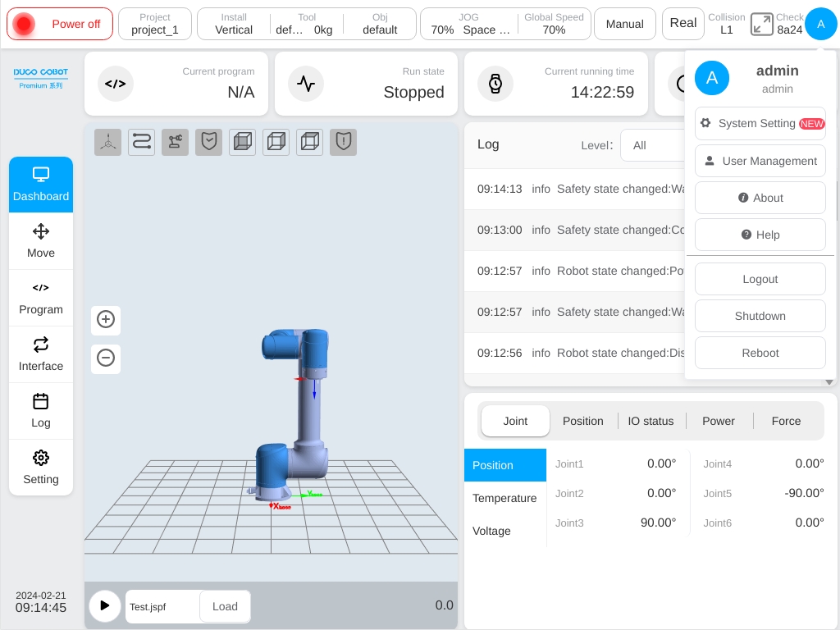Switch to the IO status tab
Viewport: 840px width, 630px height.
pyautogui.click(x=651, y=421)
